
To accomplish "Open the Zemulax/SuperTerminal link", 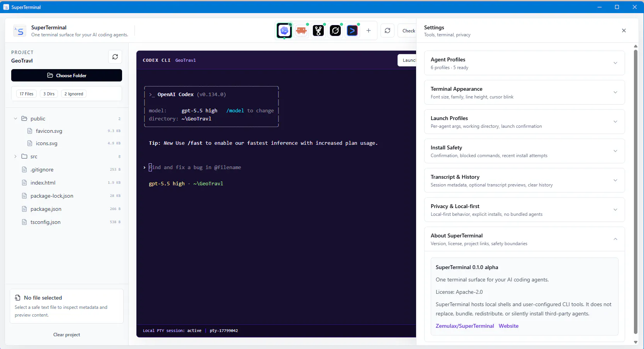I will [465, 326].
